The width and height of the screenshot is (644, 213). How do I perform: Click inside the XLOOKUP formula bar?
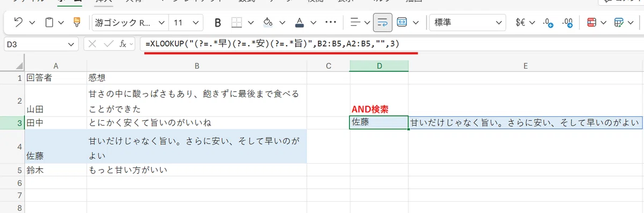pos(391,44)
